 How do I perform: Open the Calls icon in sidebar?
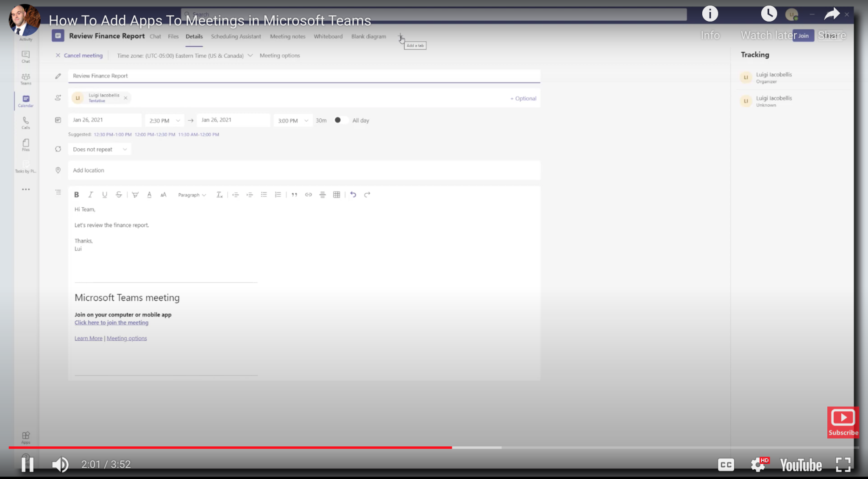coord(26,123)
